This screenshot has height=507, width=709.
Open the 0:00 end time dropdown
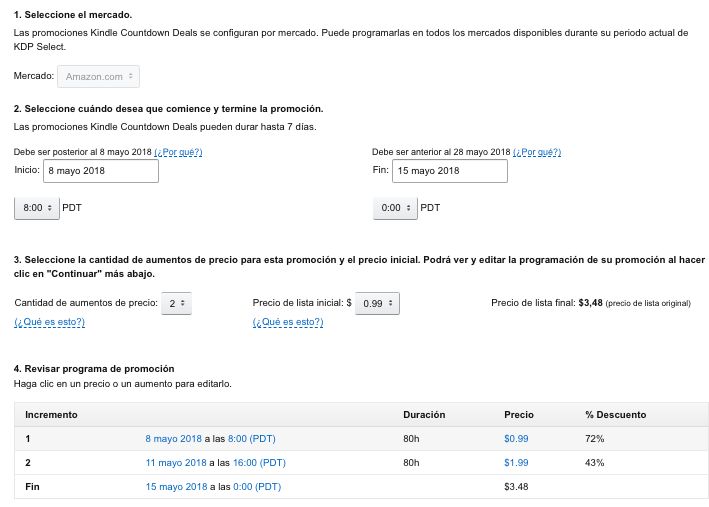pyautogui.click(x=394, y=208)
